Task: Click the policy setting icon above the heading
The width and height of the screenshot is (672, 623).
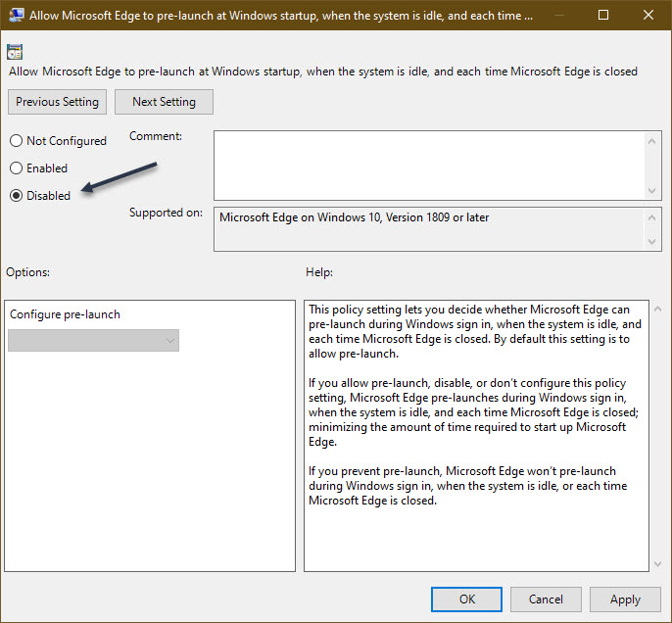Action: pos(15,52)
